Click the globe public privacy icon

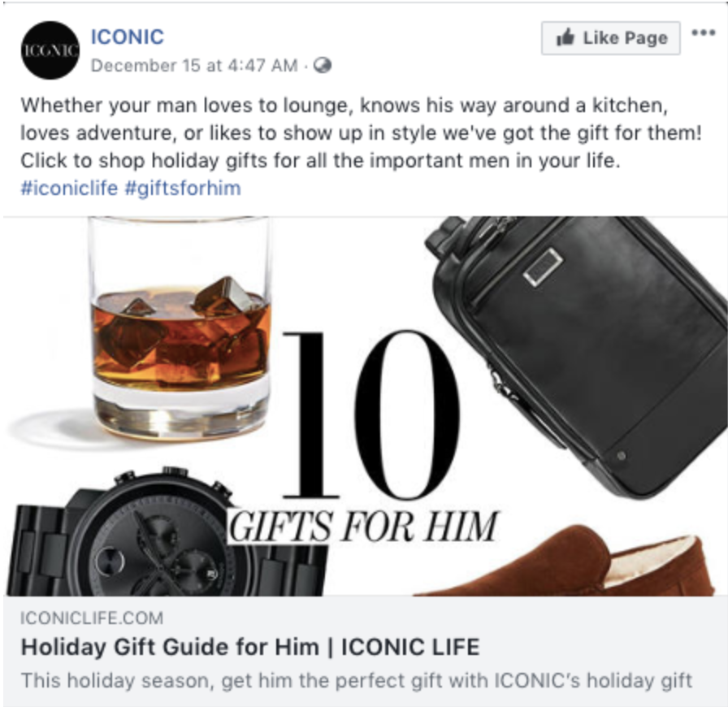click(323, 66)
